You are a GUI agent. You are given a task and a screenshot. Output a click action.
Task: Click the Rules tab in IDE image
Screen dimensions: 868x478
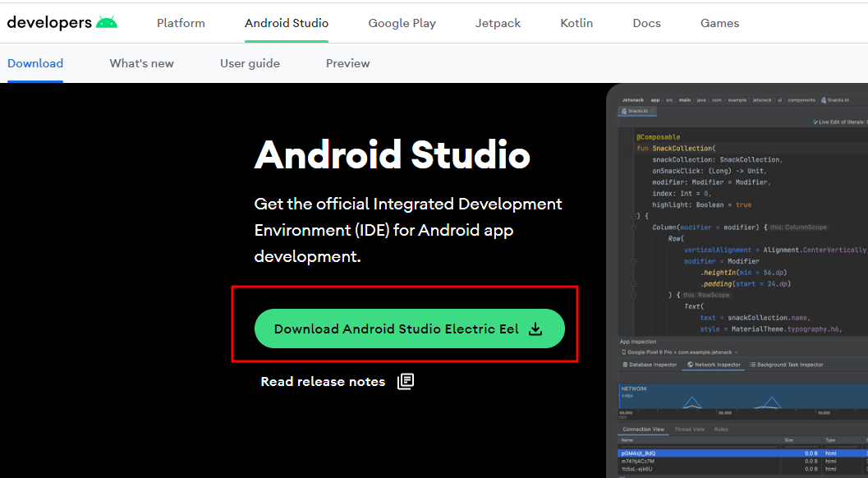[x=721, y=430]
